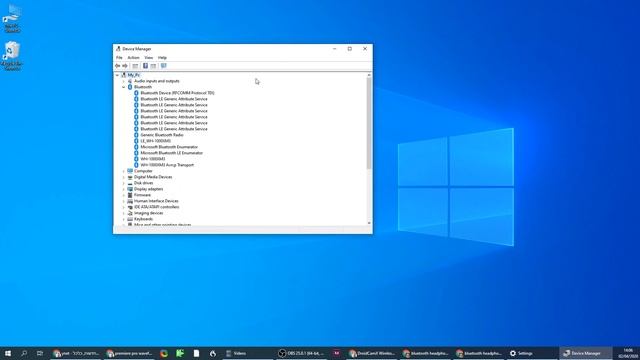Click the Device Manager title bar icon
The image size is (640, 360).
pyautogui.click(x=118, y=49)
